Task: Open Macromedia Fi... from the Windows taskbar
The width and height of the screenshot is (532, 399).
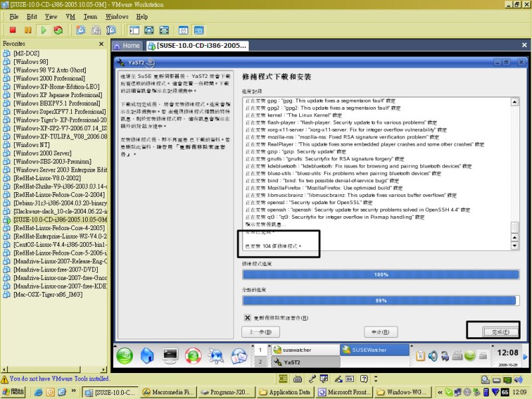Action: pyautogui.click(x=168, y=392)
